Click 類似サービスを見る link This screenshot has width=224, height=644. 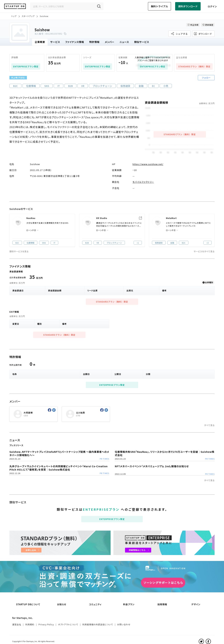(19, 251)
